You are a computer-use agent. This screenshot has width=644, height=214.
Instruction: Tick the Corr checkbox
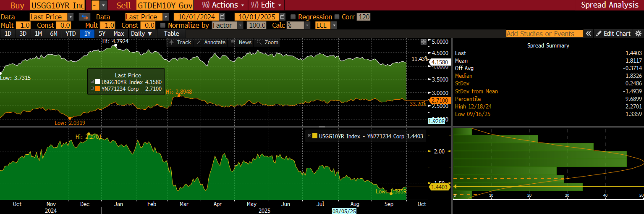coord(337,17)
